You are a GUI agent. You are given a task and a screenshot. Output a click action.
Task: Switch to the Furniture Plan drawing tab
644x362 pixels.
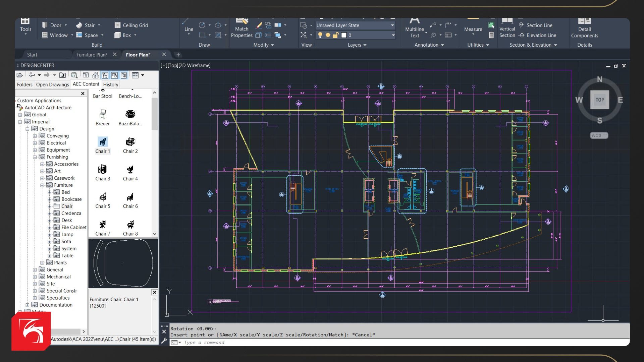(92, 55)
